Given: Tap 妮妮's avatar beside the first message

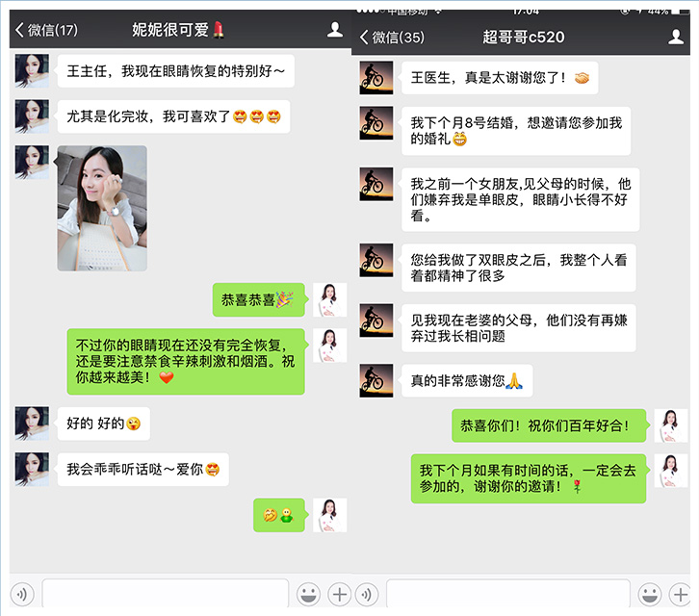Looking at the screenshot, I should click(32, 71).
